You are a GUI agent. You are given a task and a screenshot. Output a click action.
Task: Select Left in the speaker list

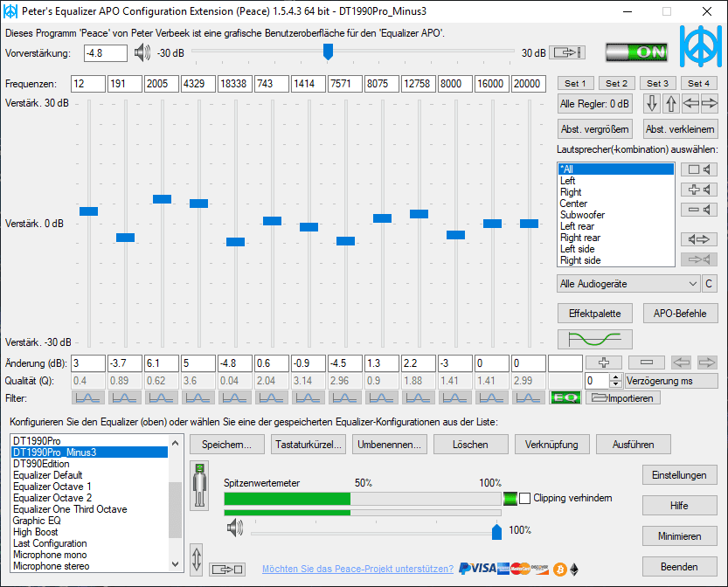click(615, 181)
